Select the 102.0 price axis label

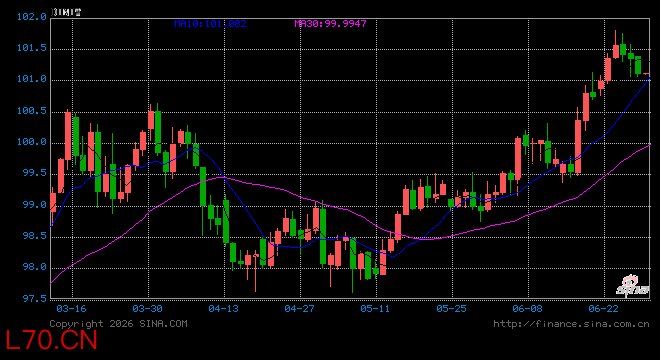pyautogui.click(x=32, y=17)
